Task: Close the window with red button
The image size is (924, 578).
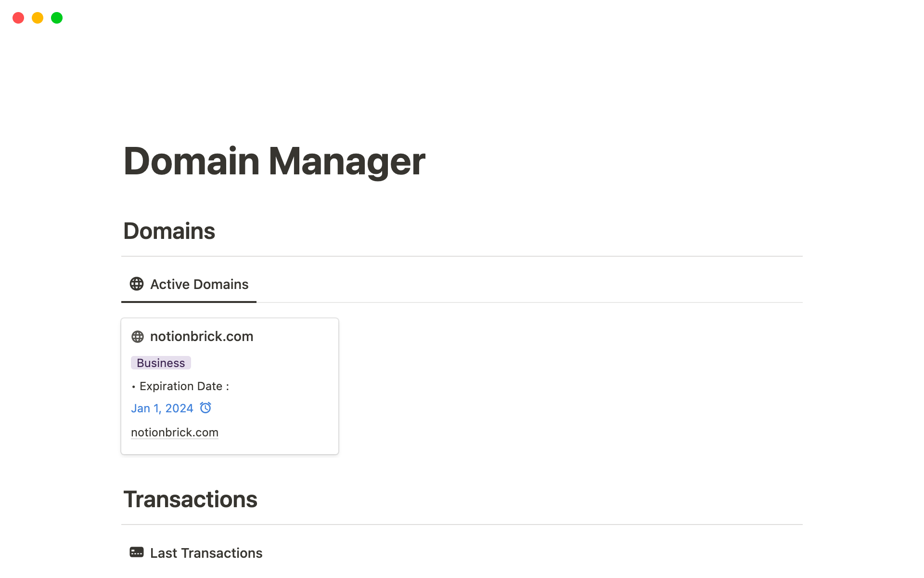Action: tap(18, 18)
